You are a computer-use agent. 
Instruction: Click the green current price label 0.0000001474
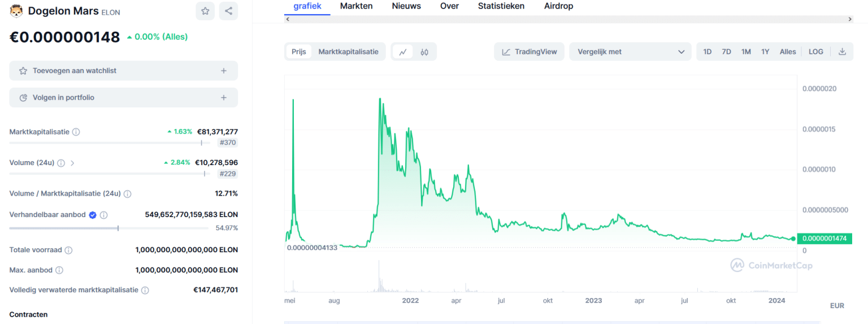tap(824, 239)
